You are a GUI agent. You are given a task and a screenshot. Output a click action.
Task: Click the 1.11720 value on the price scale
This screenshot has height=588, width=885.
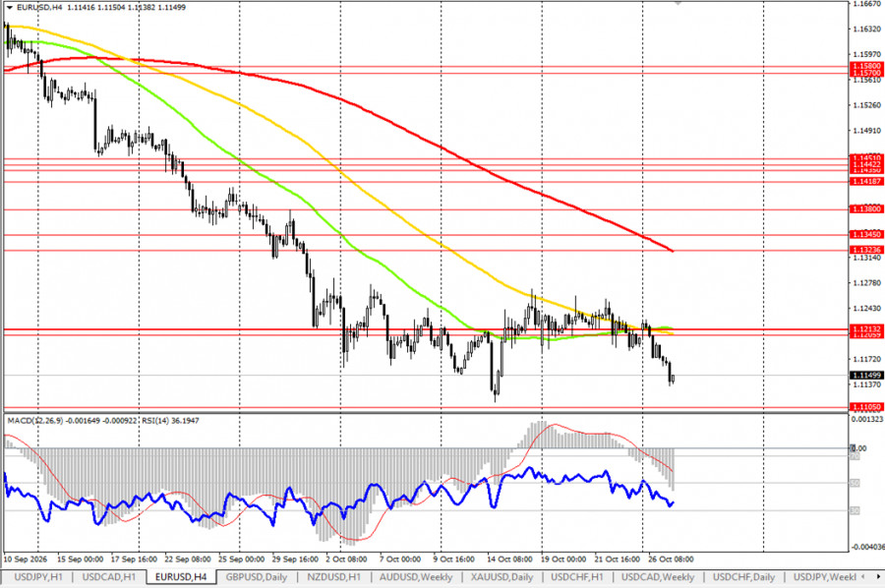coord(867,359)
